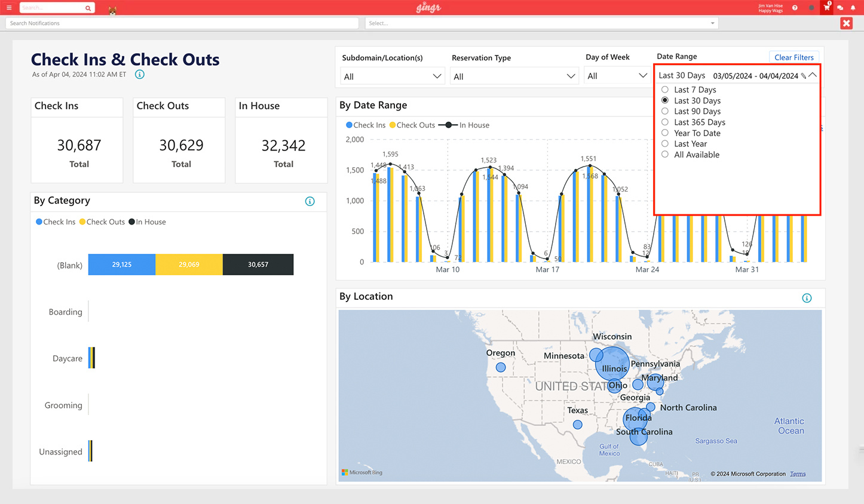Open the Day of Week dropdown
This screenshot has height=504, width=864.
[617, 76]
